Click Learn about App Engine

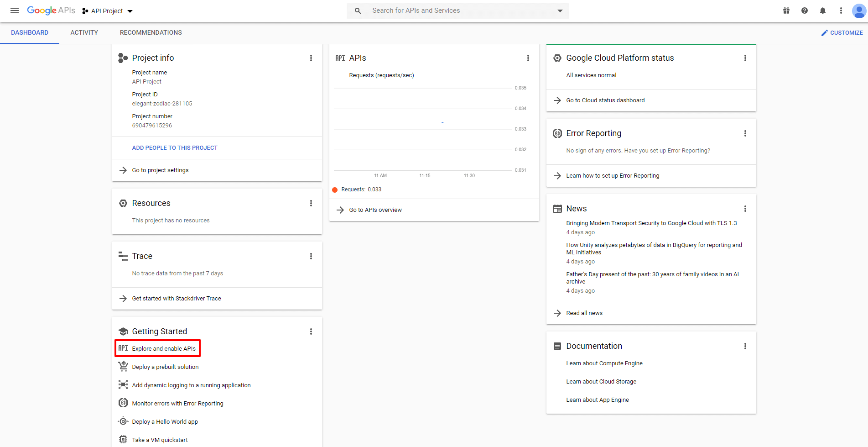pyautogui.click(x=598, y=400)
